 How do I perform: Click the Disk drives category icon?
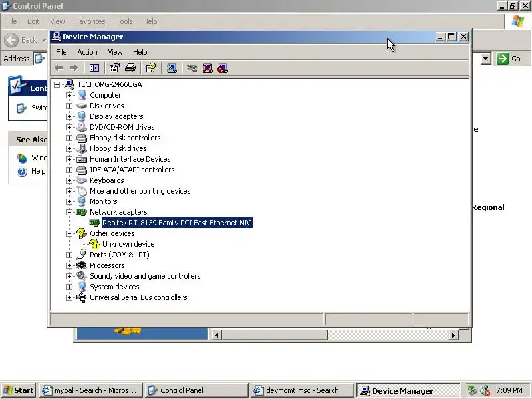[81, 106]
